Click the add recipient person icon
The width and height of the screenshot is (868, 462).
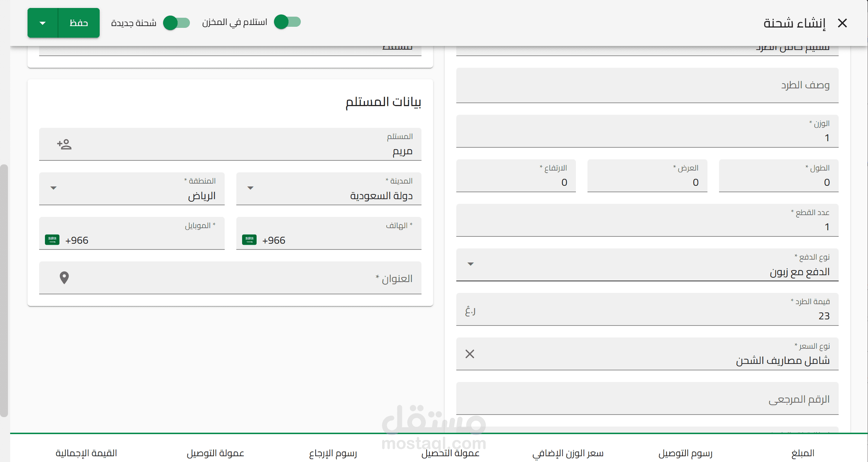pos(64,144)
